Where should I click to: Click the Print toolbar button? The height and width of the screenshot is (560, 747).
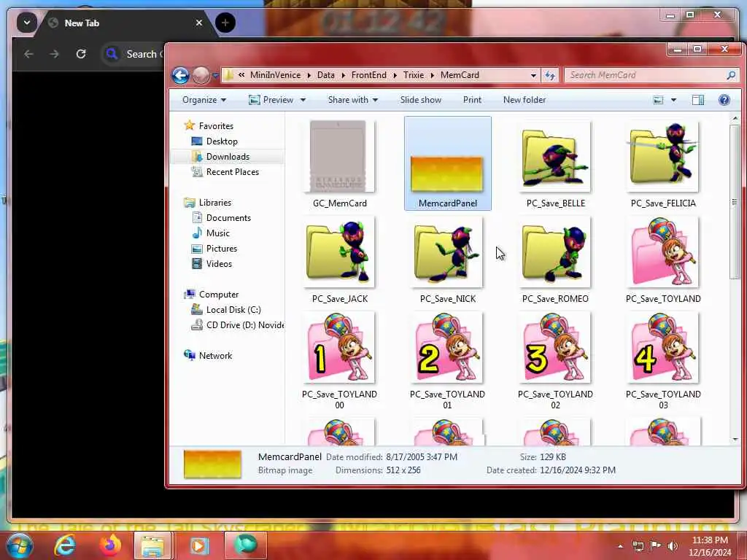472,100
